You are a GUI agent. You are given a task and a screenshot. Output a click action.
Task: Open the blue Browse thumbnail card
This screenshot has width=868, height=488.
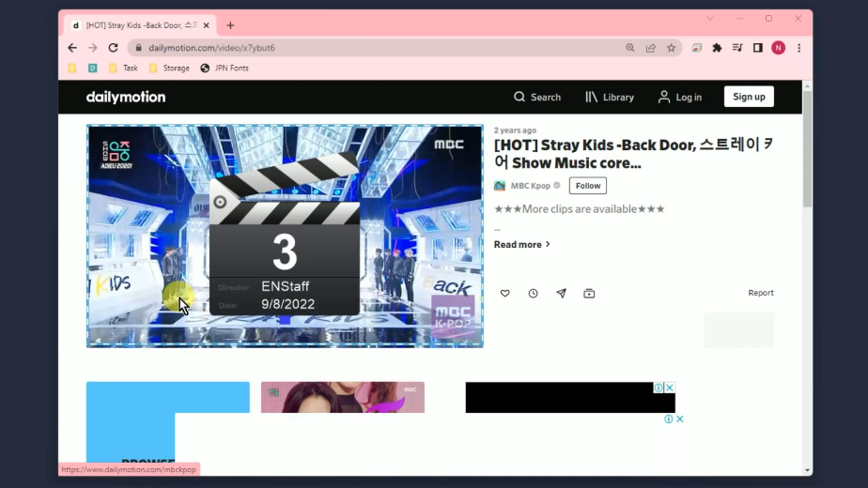pos(168,421)
